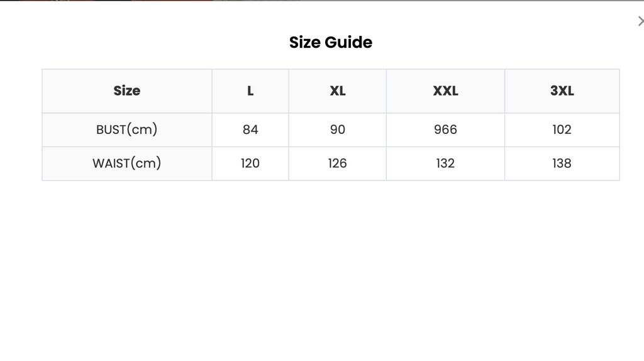This screenshot has width=644, height=361.
Task: Click waist value 120 for L
Action: (x=250, y=164)
